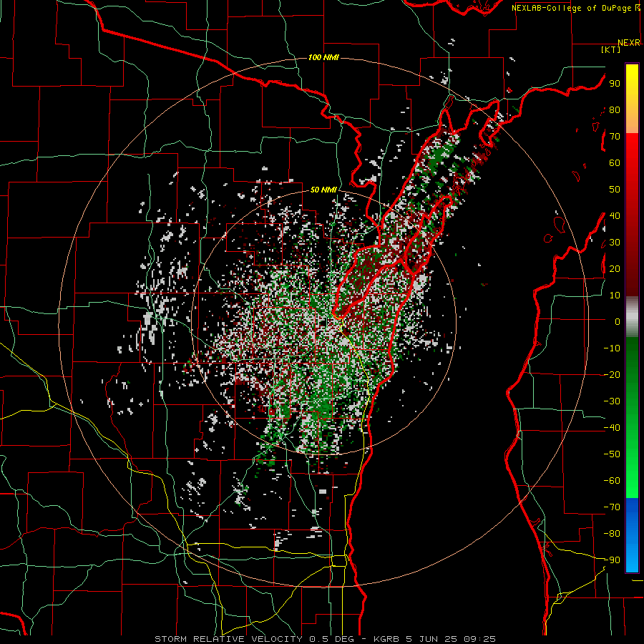
Task: Click the 09:25 timestamp
Action: (x=479, y=639)
